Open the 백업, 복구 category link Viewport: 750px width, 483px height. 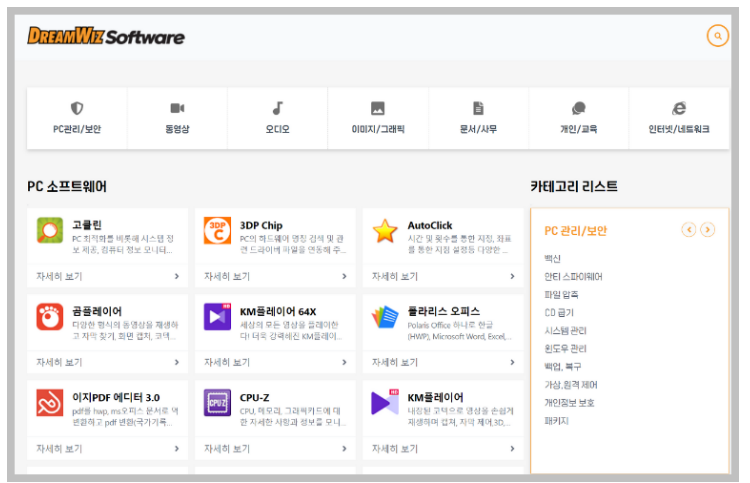pos(563,367)
